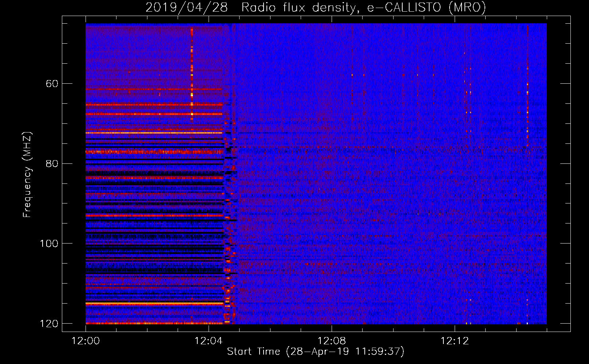The width and height of the screenshot is (589, 364).
Task: Click the 120 frequency tick label
Action: pyautogui.click(x=49, y=324)
